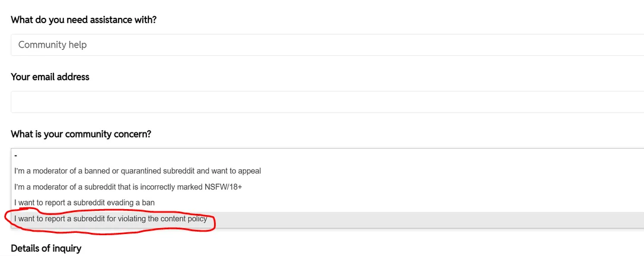Click the "What is your community concern?" label
This screenshot has width=644, height=256.
click(81, 134)
